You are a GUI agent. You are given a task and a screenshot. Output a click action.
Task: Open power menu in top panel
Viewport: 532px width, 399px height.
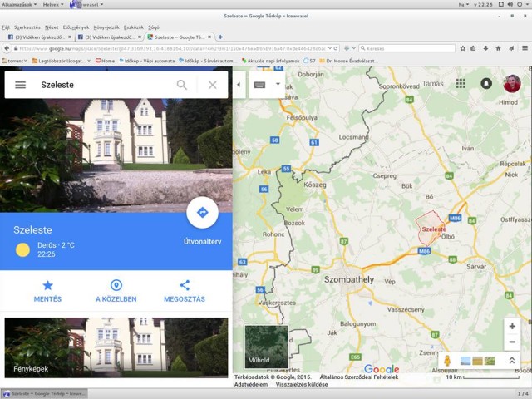tap(520, 4)
